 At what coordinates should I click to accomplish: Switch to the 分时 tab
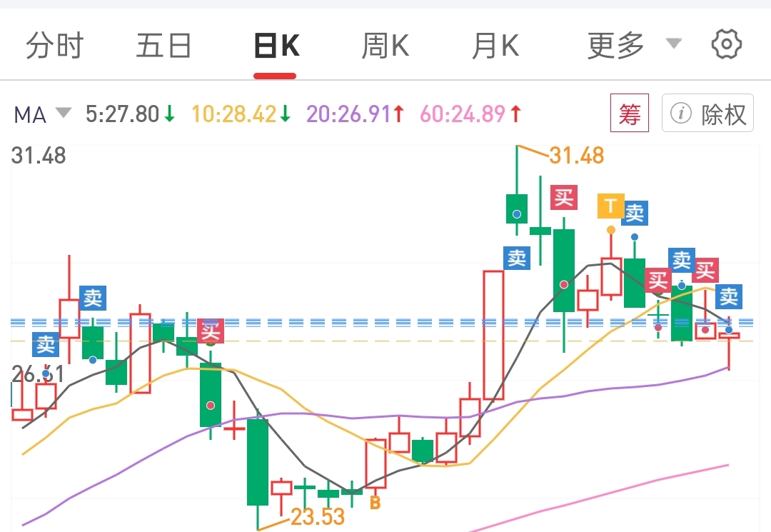pos(54,46)
